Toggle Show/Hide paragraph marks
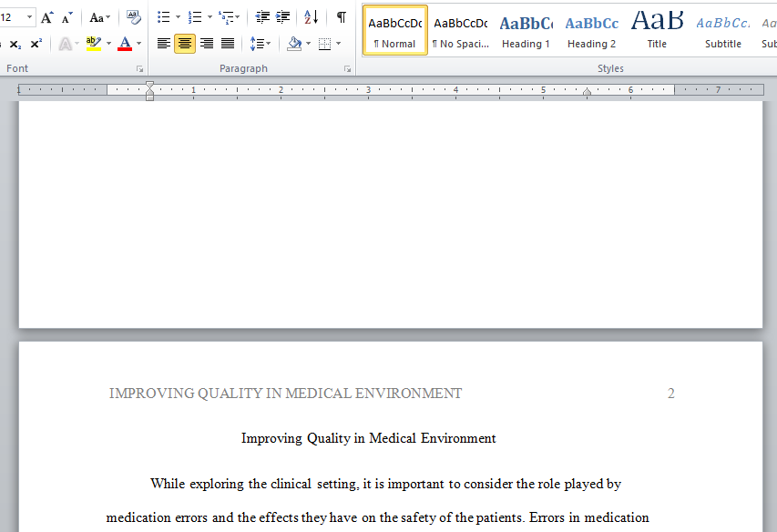This screenshot has height=532, width=777. [x=342, y=18]
